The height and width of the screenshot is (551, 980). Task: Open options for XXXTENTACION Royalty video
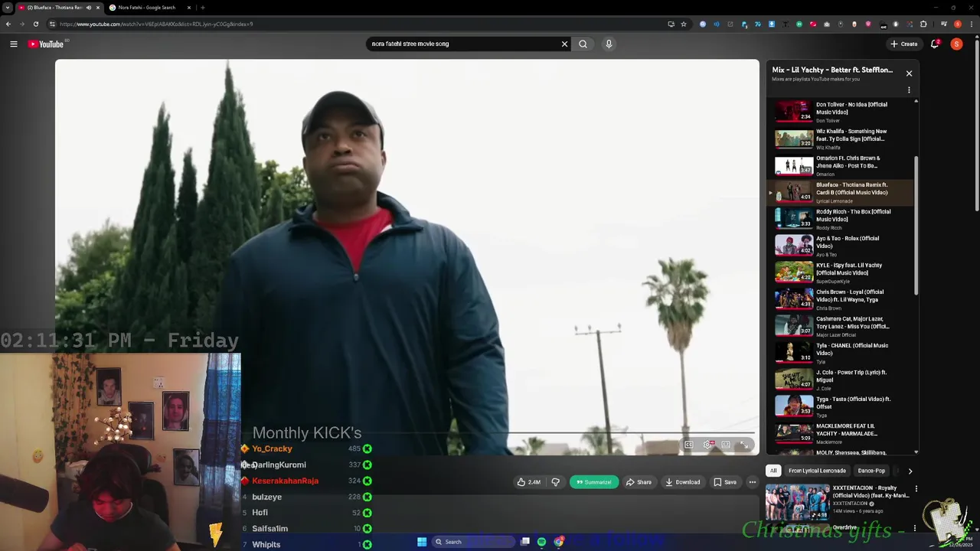coord(916,488)
